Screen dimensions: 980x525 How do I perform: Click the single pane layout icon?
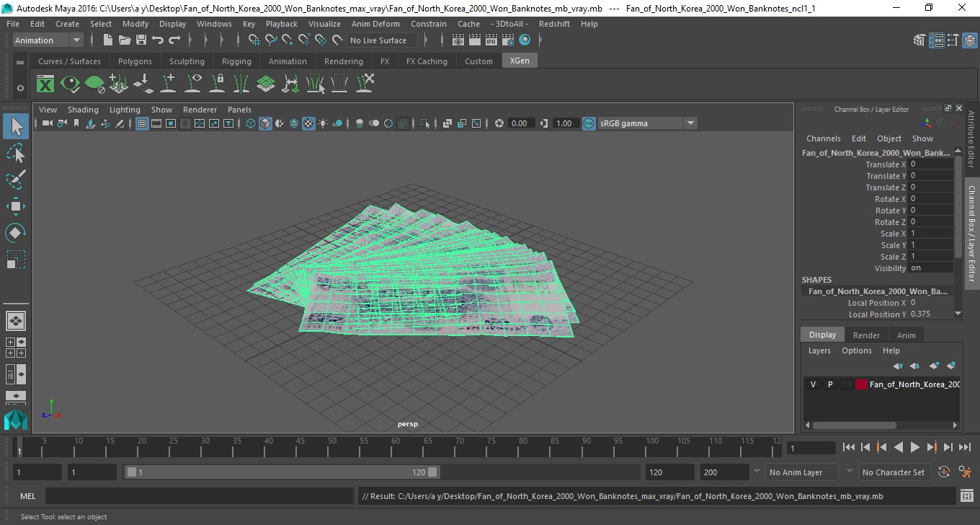16,321
